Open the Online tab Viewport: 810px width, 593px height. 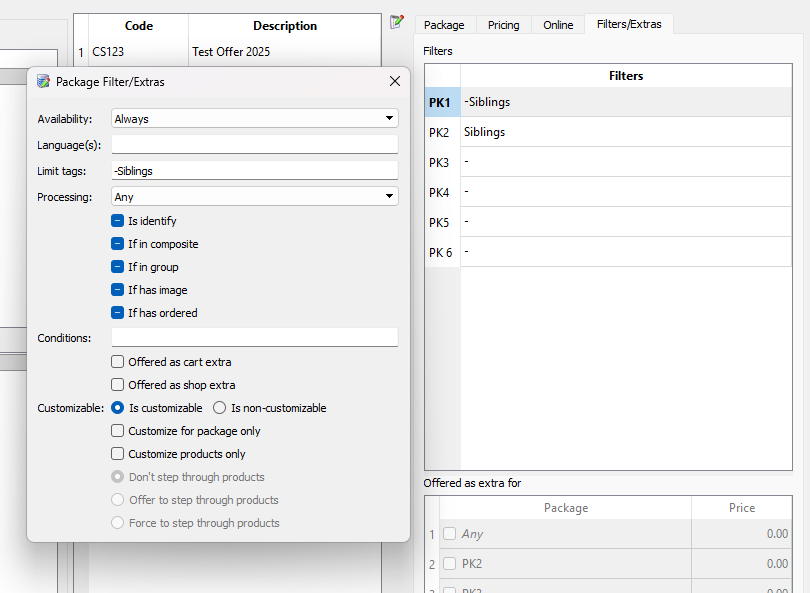tap(558, 25)
